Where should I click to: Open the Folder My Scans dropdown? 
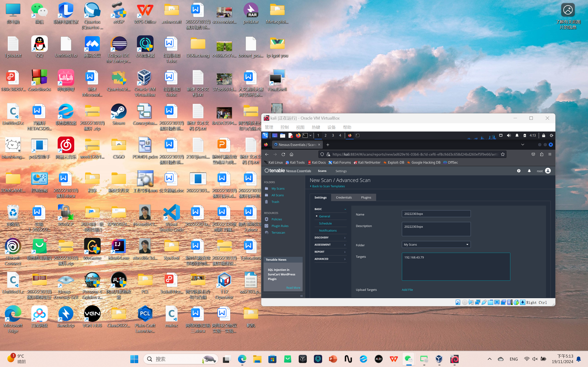coord(436,244)
